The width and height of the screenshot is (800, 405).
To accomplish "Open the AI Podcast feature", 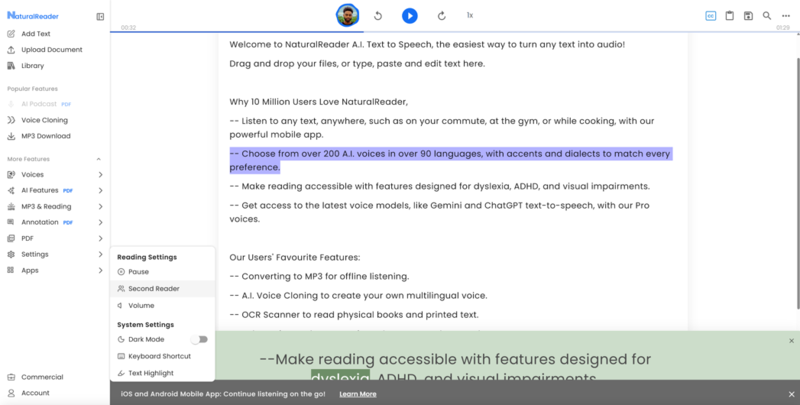I will coord(39,104).
